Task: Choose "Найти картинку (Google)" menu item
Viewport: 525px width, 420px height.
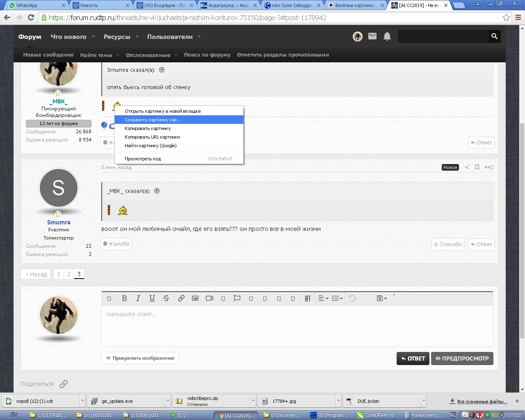Action: 179,146
